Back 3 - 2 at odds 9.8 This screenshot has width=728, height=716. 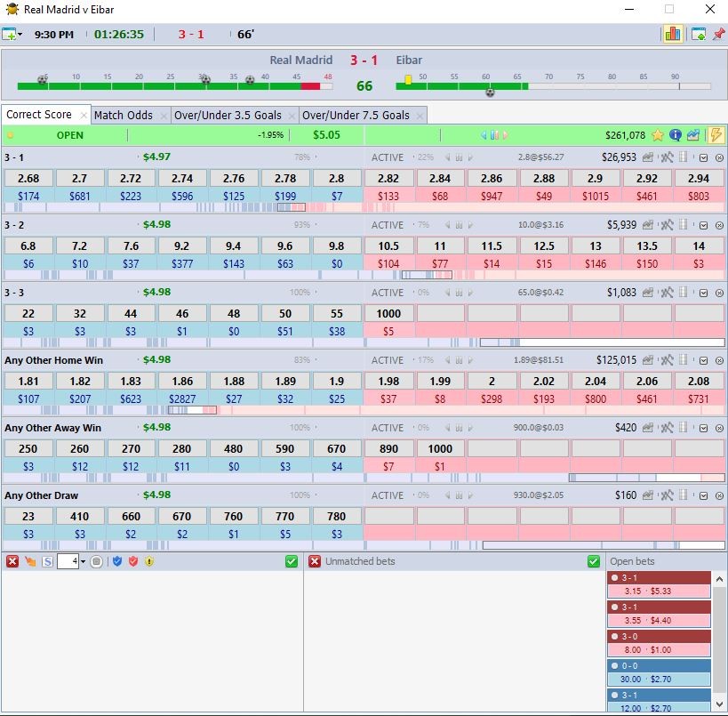337,246
